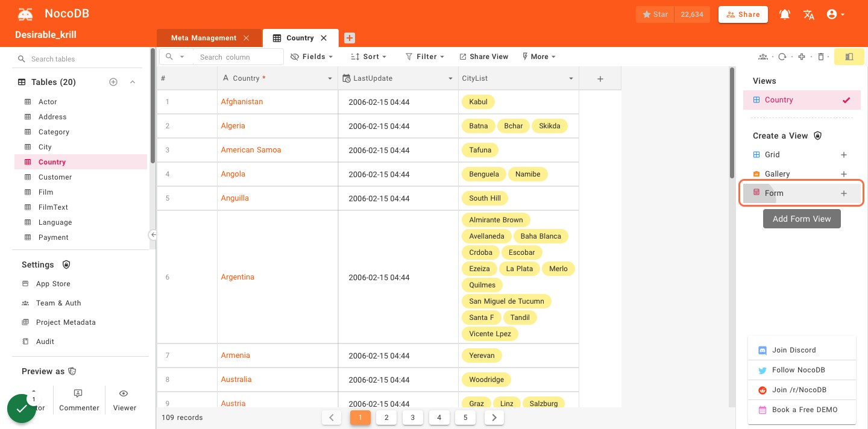
Task: Add a new tab with plus icon
Action: click(350, 38)
